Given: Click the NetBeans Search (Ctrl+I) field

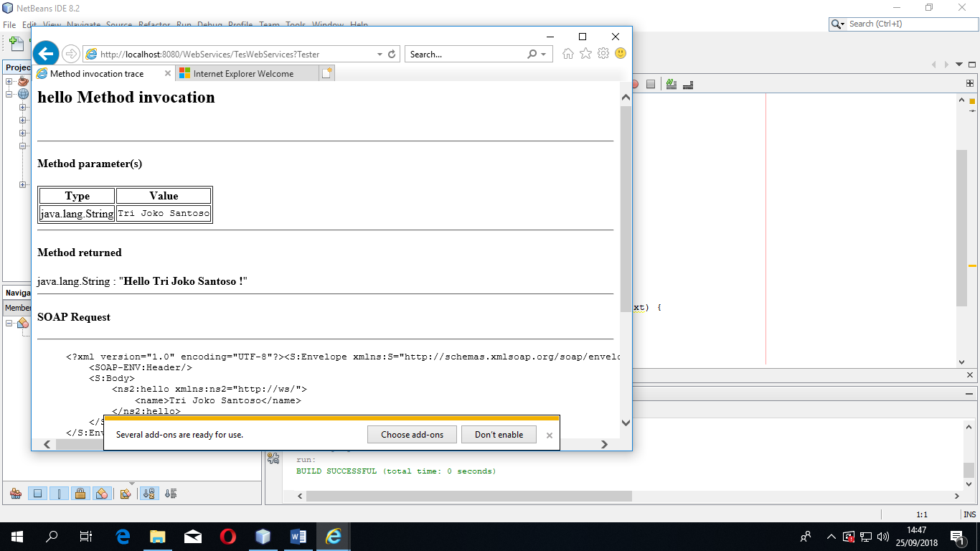Looking at the screenshot, I should 908,24.
